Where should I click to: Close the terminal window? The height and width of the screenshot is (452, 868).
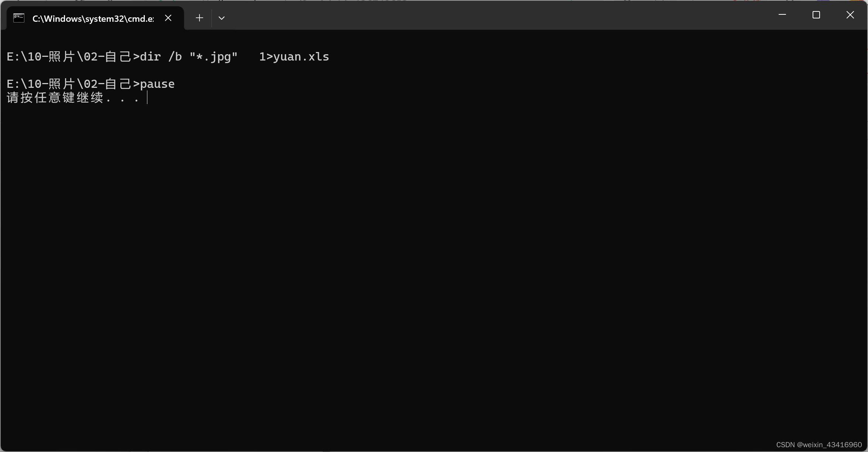[850, 15]
